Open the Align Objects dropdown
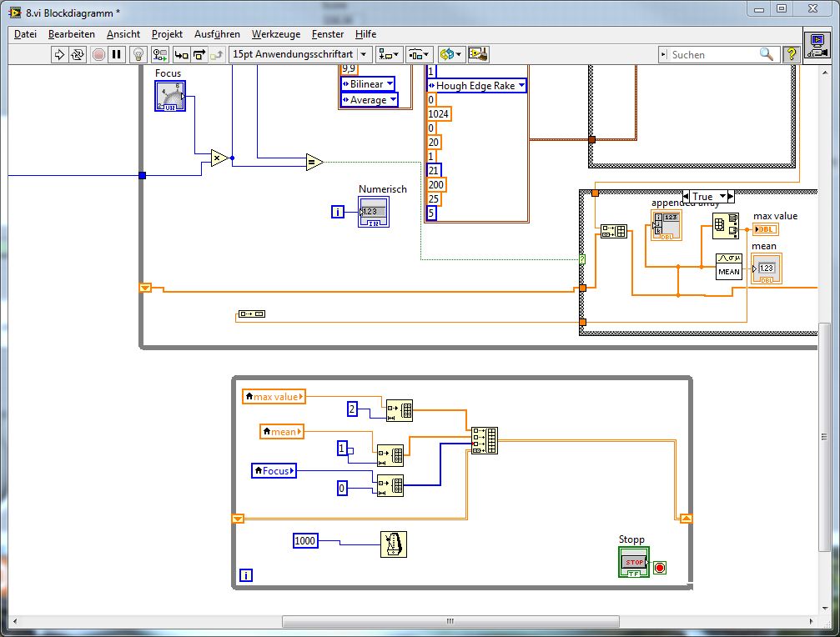840x637 pixels. [x=389, y=54]
